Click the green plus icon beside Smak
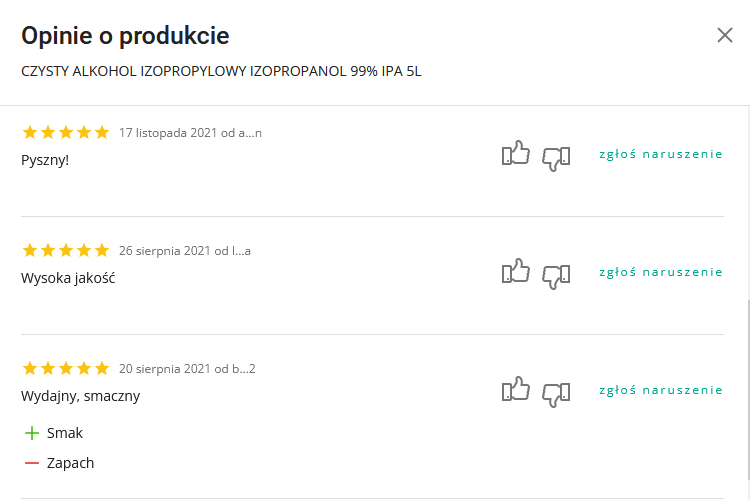 coord(32,433)
